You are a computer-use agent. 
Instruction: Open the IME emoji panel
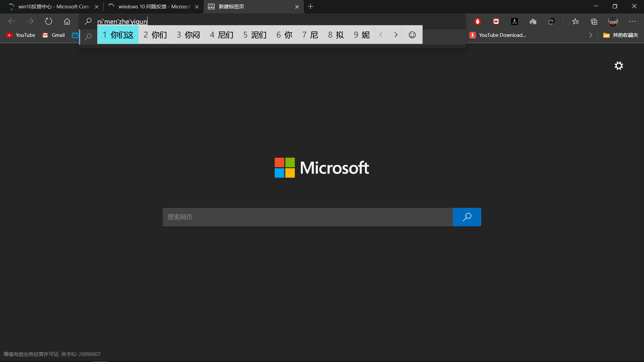click(412, 35)
